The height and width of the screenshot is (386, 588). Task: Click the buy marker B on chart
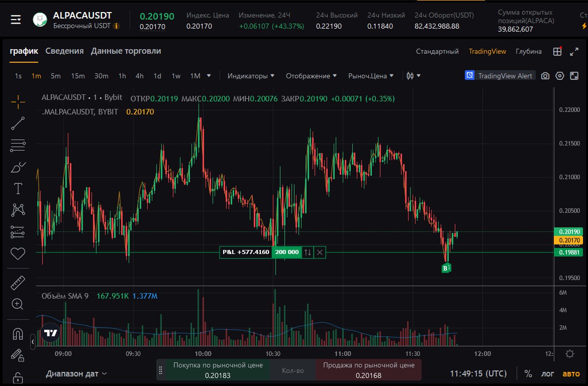[x=445, y=268]
